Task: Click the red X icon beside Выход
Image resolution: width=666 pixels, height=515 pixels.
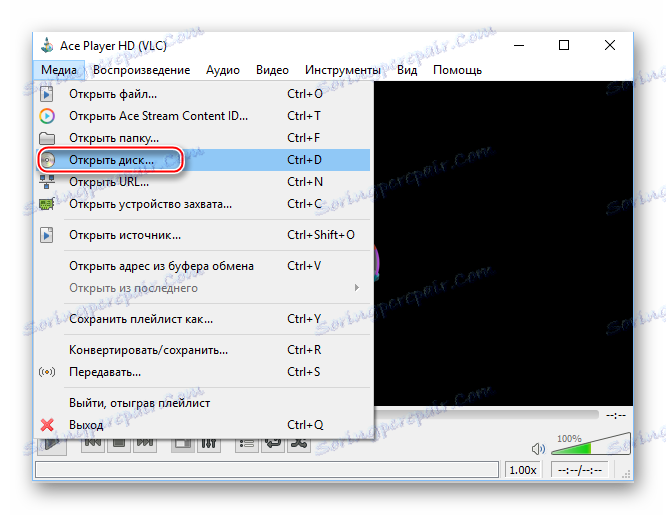Action: (47, 425)
